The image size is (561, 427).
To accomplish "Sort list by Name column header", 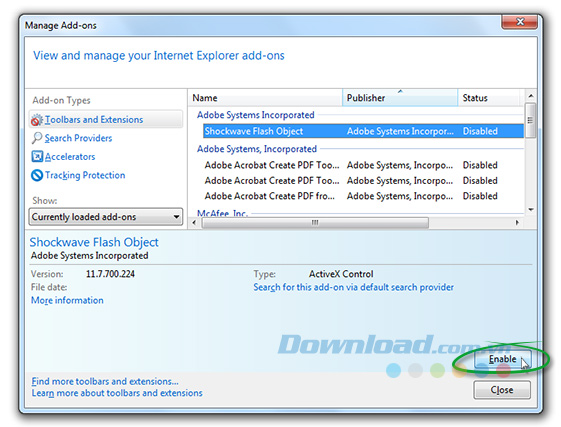I will click(x=265, y=98).
